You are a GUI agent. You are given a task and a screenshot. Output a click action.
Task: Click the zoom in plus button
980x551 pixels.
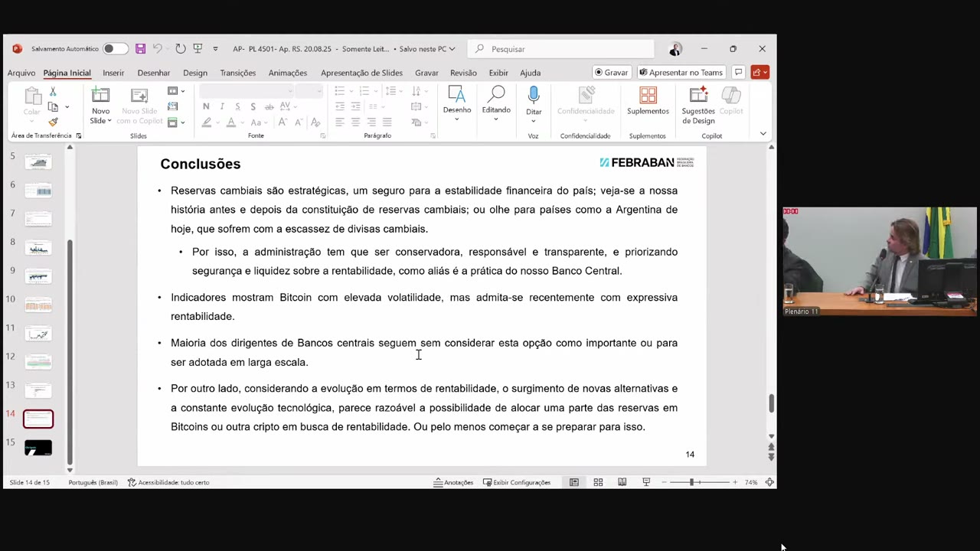coord(735,482)
